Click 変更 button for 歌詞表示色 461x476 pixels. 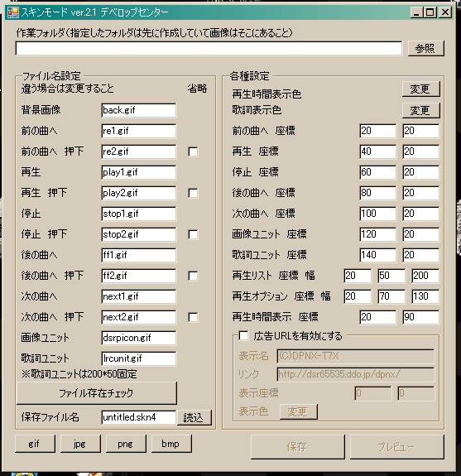click(x=420, y=110)
